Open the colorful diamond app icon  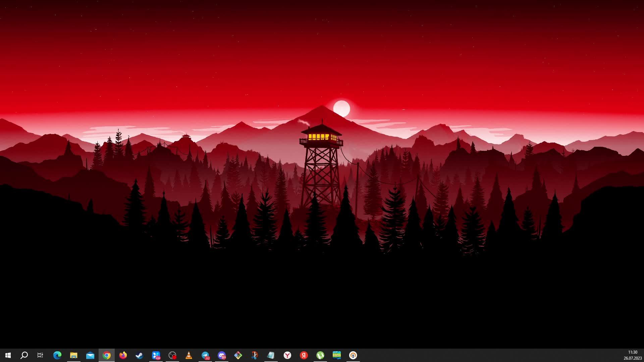click(238, 355)
